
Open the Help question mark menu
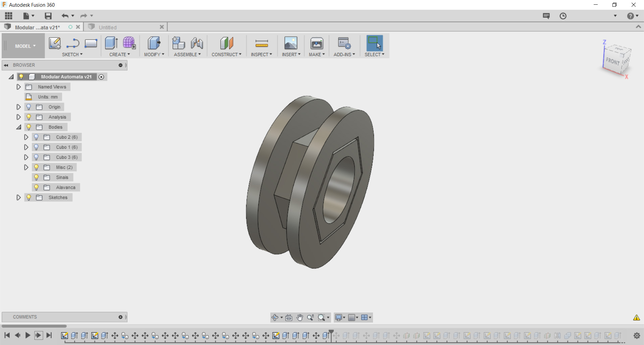click(633, 16)
